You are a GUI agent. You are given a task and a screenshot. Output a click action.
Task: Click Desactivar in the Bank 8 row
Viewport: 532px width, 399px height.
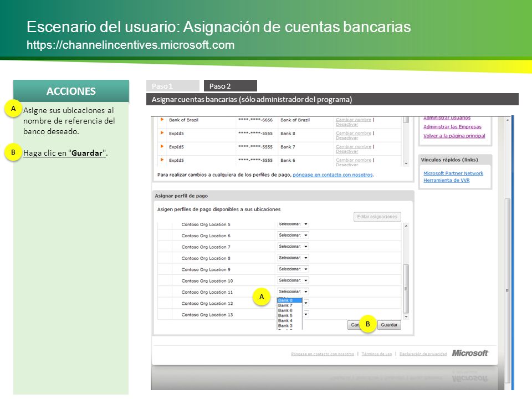tap(347, 138)
